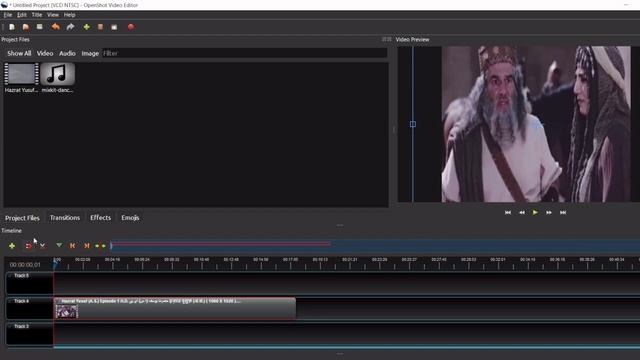Fast forward the video preview
Image resolution: width=640 pixels, height=360 pixels.
pos(549,212)
